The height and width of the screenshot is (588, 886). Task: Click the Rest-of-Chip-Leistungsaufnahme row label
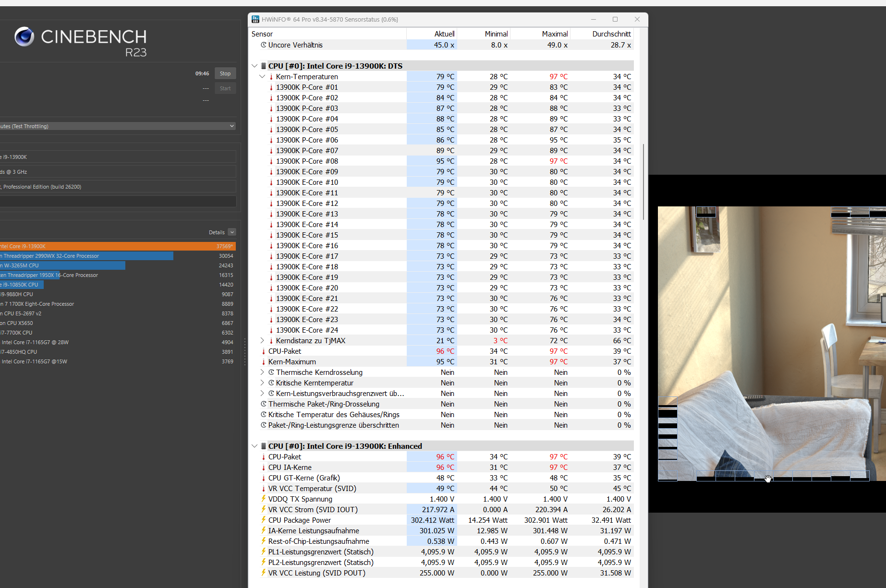pos(319,541)
